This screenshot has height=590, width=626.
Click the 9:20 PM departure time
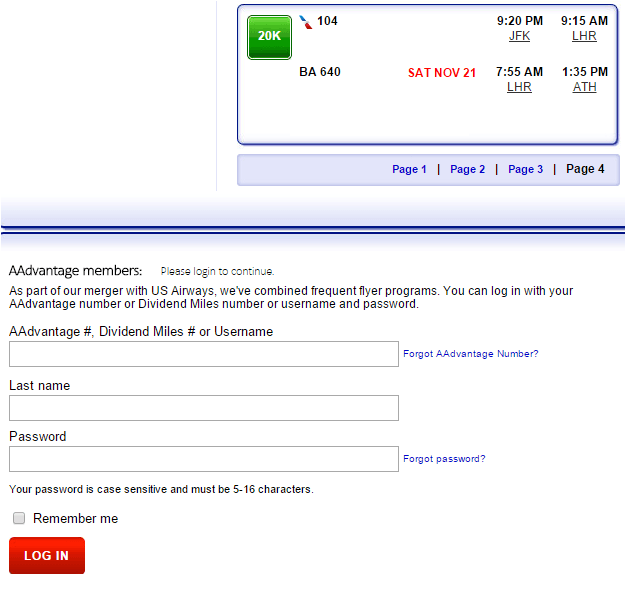pos(520,21)
